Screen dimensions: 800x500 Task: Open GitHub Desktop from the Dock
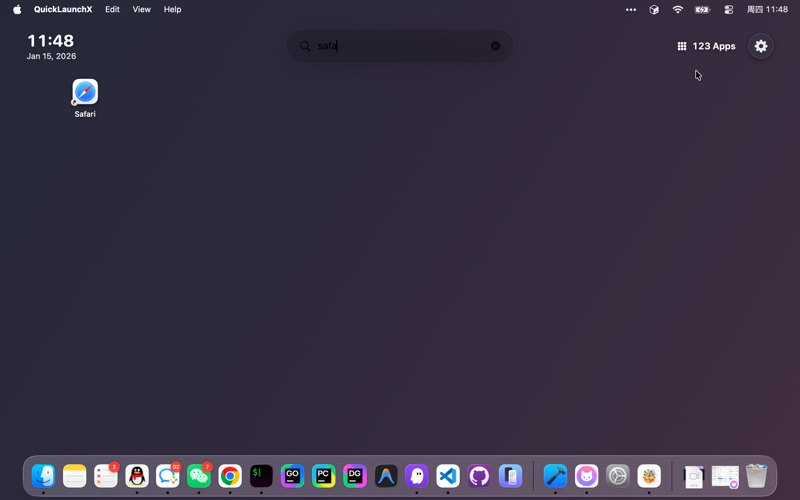479,476
